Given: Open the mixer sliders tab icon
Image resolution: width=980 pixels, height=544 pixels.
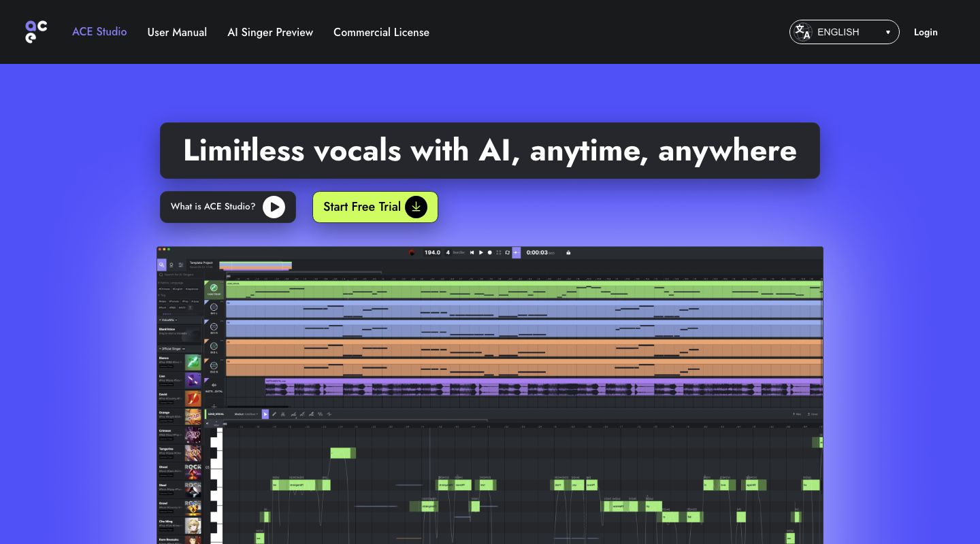Looking at the screenshot, I should 180,265.
